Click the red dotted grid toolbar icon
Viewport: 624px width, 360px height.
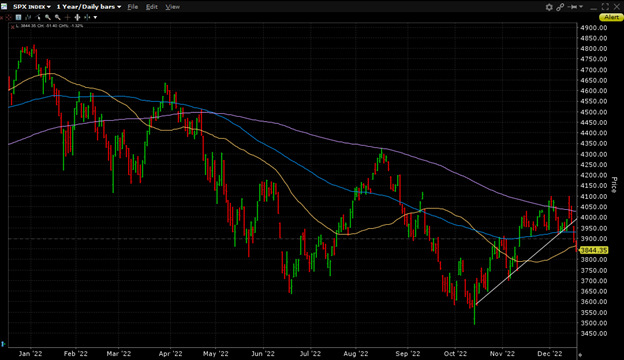[x=8, y=18]
